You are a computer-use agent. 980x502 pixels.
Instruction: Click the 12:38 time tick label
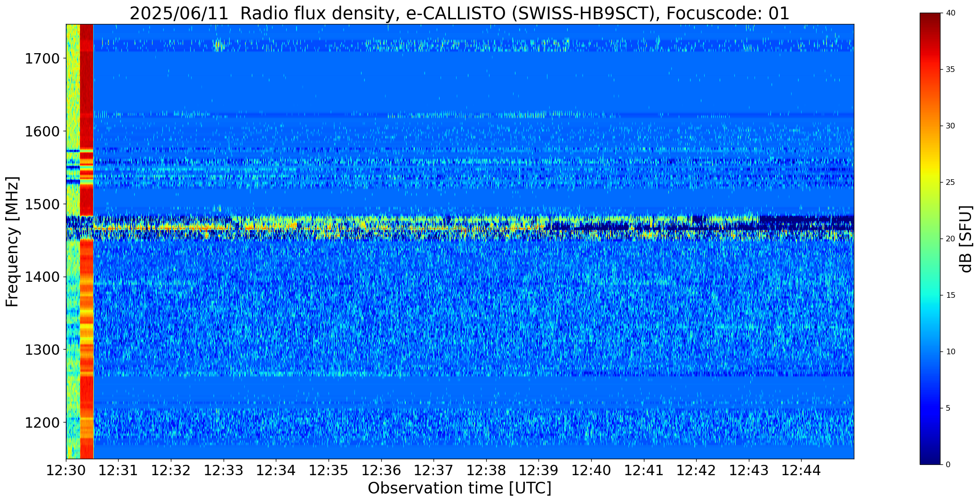click(486, 470)
